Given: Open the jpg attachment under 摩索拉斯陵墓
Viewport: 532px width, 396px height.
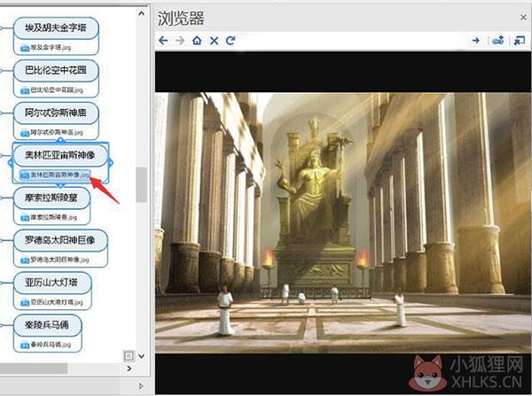Looking at the screenshot, I should pos(49,217).
